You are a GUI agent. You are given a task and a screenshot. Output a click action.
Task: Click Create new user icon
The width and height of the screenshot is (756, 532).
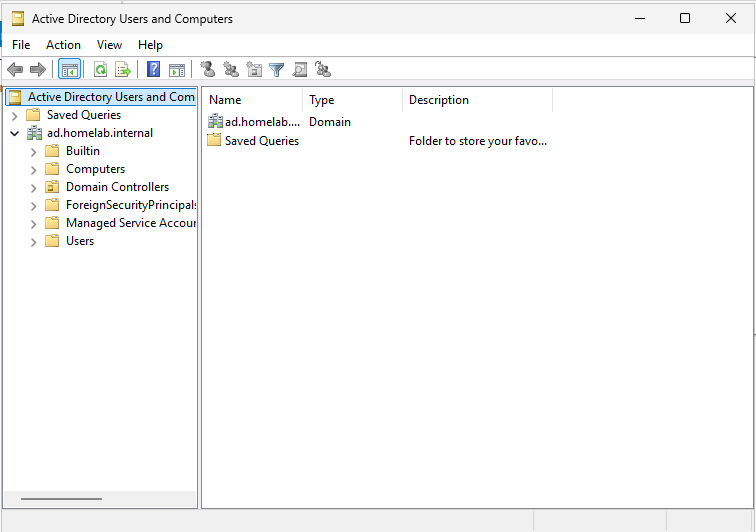208,69
